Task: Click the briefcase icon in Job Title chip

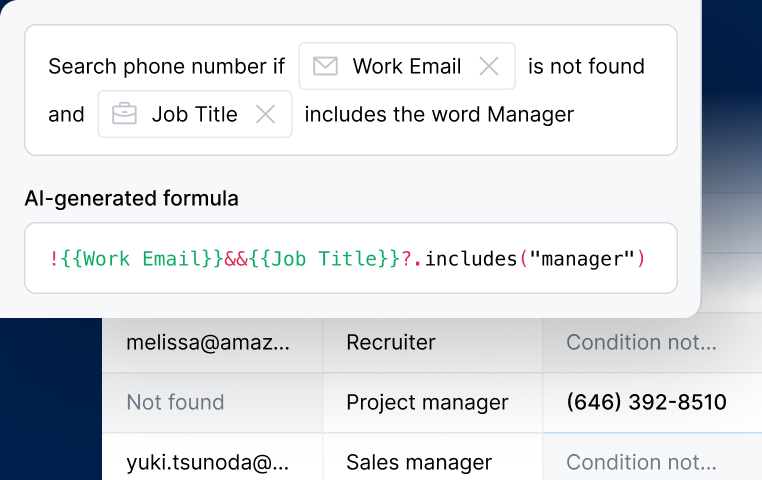Action: [124, 114]
